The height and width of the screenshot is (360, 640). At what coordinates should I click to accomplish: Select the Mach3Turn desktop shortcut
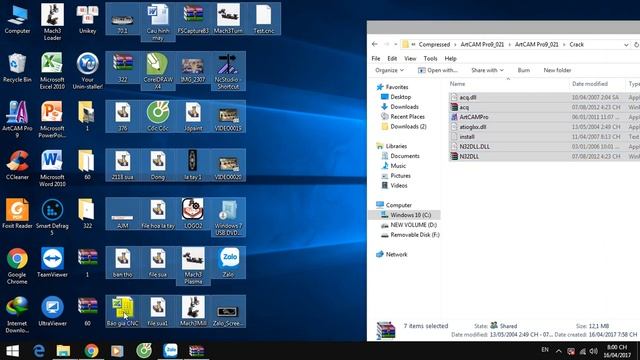(228, 19)
